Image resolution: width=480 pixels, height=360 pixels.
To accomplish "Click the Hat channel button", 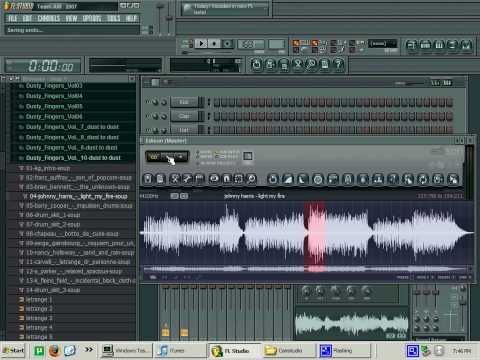I will (184, 130).
